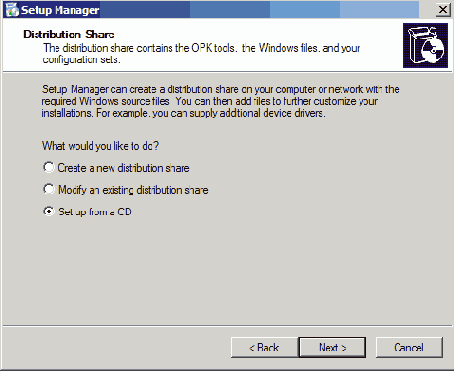Click the Setup Manager title text
Screen dimensions: 454x371
(60, 10)
